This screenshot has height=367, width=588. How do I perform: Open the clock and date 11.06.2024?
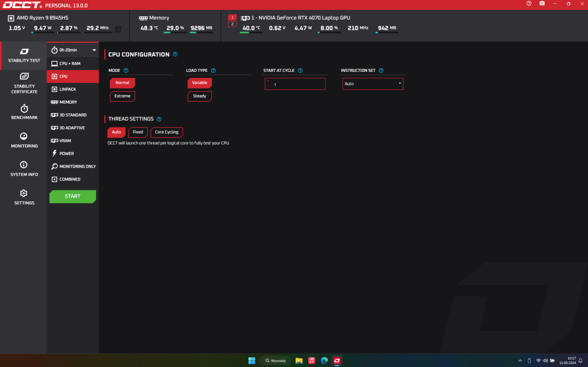567,361
